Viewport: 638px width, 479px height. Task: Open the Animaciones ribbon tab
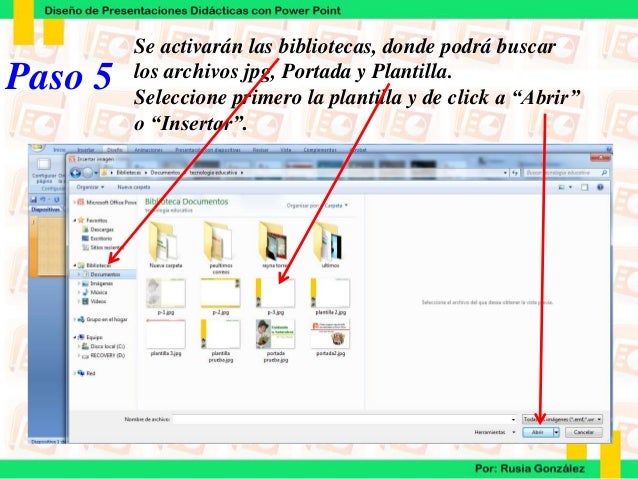coord(149,150)
